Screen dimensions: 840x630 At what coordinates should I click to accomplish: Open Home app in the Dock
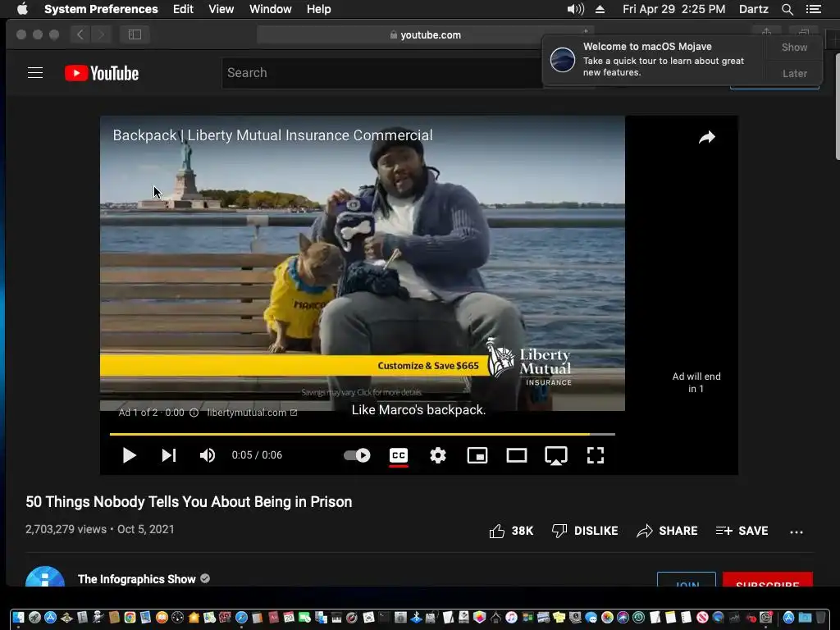[194, 617]
